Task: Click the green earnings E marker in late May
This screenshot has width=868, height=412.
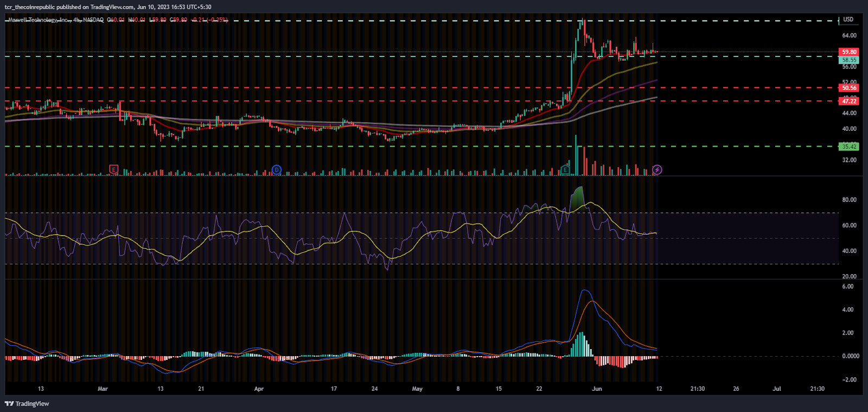Action: coord(565,169)
